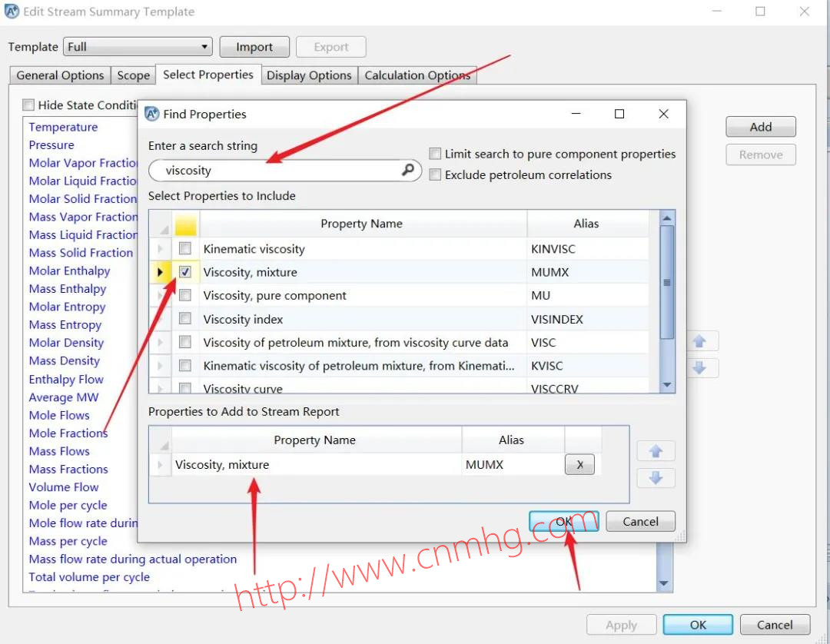The image size is (830, 644).
Task: Check Kinematic viscosity of petroleum mixture checkbox
Action: point(184,365)
